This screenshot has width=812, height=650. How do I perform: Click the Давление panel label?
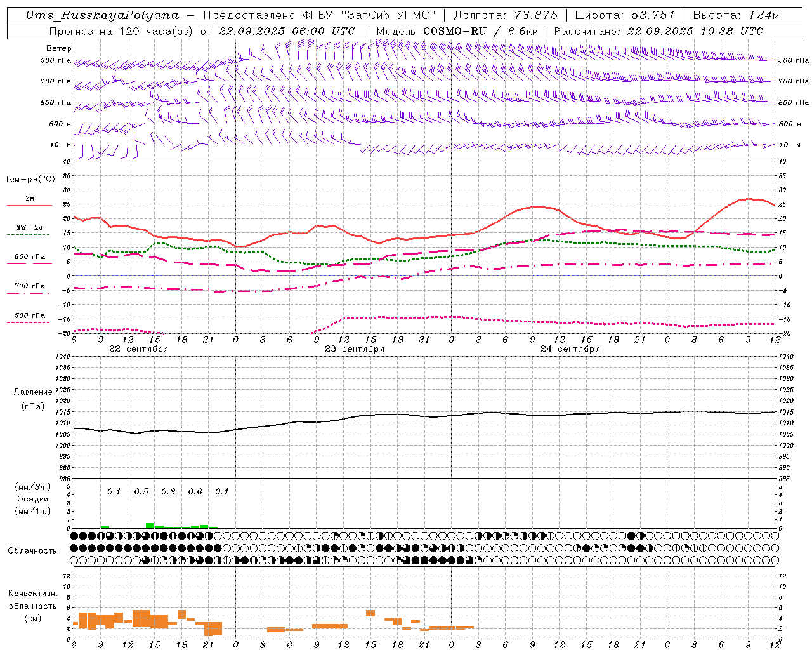pos(33,392)
